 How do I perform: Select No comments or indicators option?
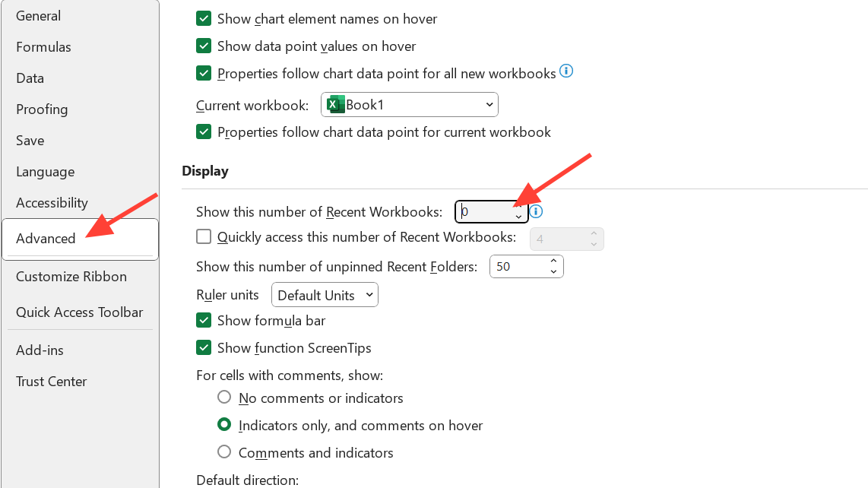coord(224,397)
